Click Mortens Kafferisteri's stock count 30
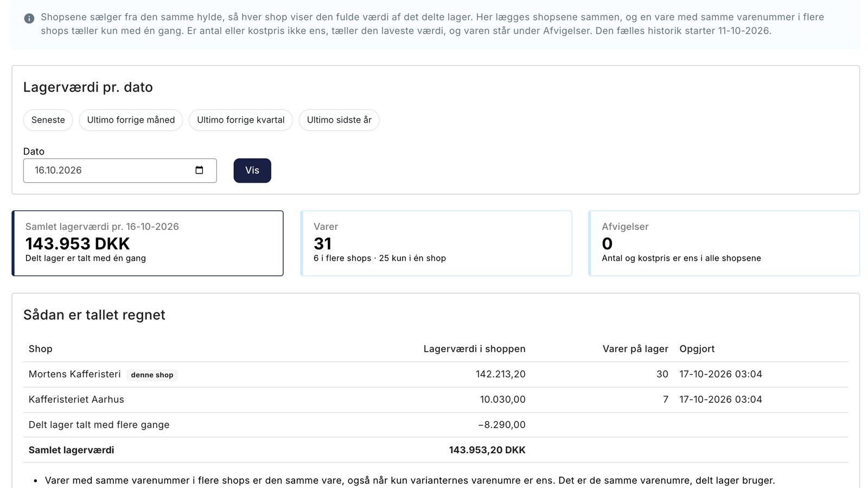This screenshot has height=488, width=868. pos(662,374)
